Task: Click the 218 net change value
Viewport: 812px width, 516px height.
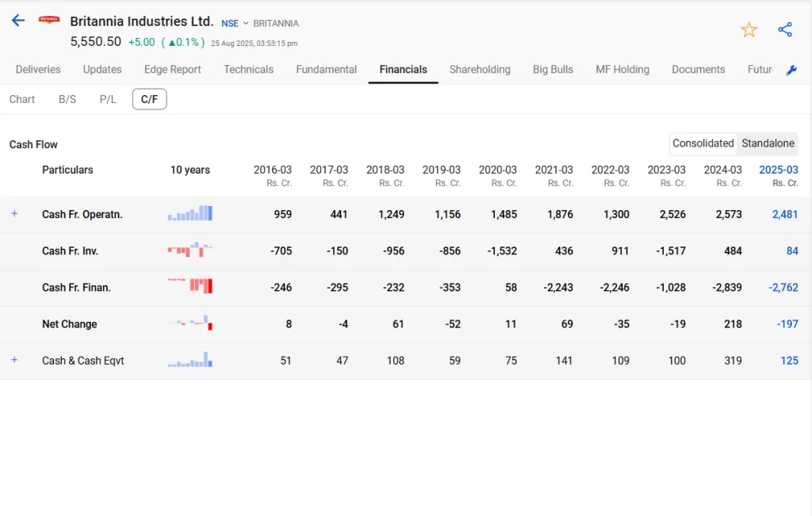Action: tap(733, 324)
